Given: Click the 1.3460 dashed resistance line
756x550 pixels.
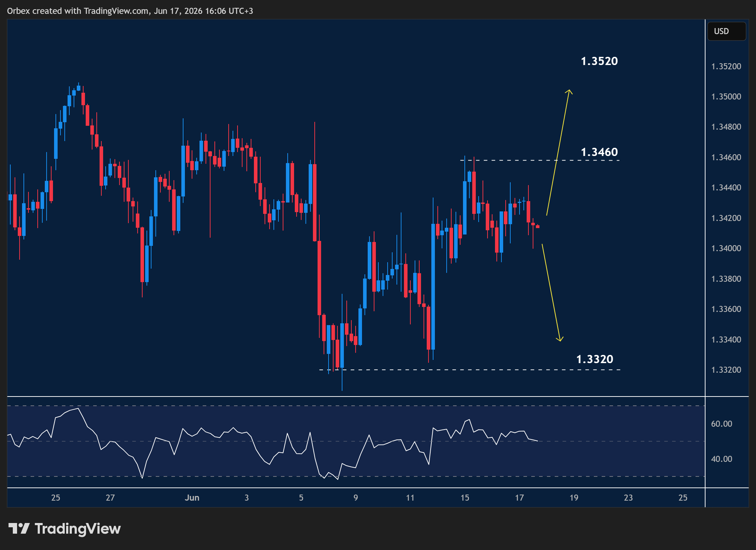Looking at the screenshot, I should (x=540, y=161).
